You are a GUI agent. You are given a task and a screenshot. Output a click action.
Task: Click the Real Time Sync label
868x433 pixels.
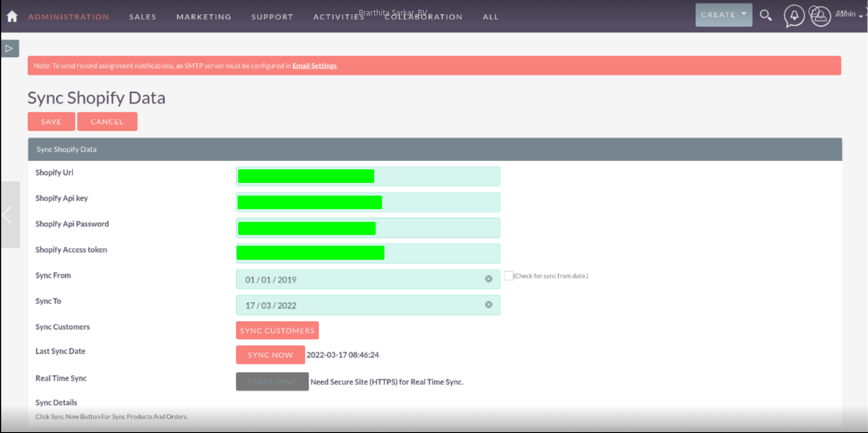(x=61, y=378)
